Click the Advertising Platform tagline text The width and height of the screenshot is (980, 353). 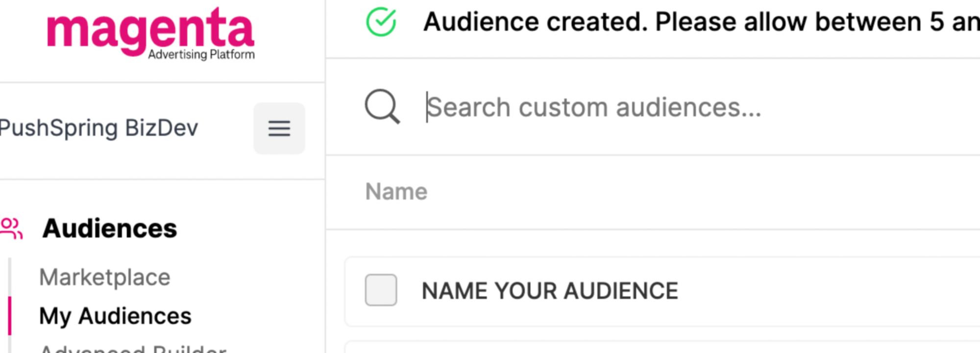[201, 54]
